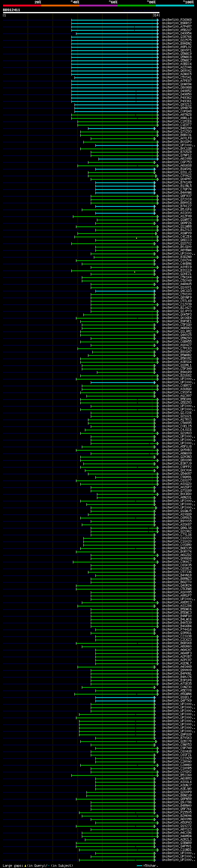197x868 pixels.
Task: Open hit UniRef100_O49954
Action: tap(177, 33)
